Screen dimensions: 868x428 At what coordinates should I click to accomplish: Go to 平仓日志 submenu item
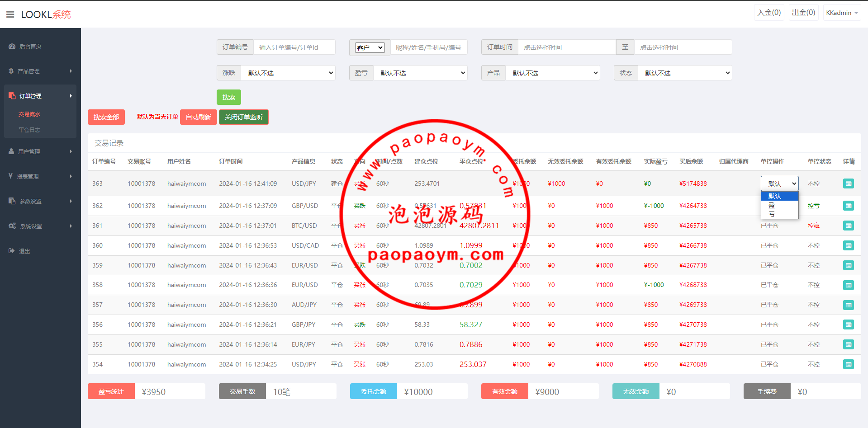(x=29, y=130)
